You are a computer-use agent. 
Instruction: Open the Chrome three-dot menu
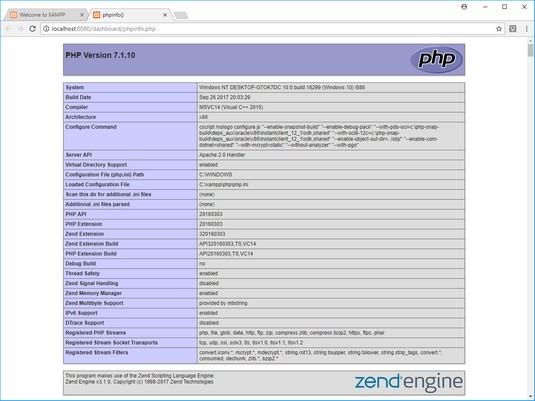click(526, 29)
